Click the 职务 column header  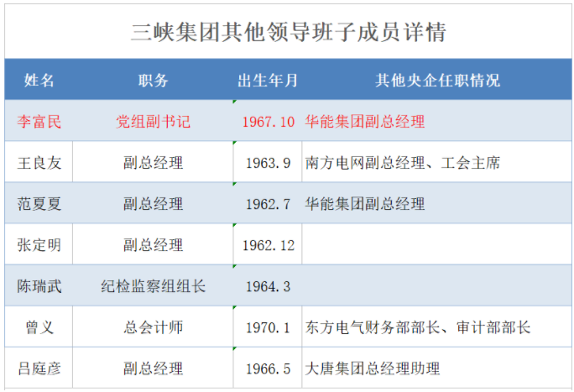(153, 80)
